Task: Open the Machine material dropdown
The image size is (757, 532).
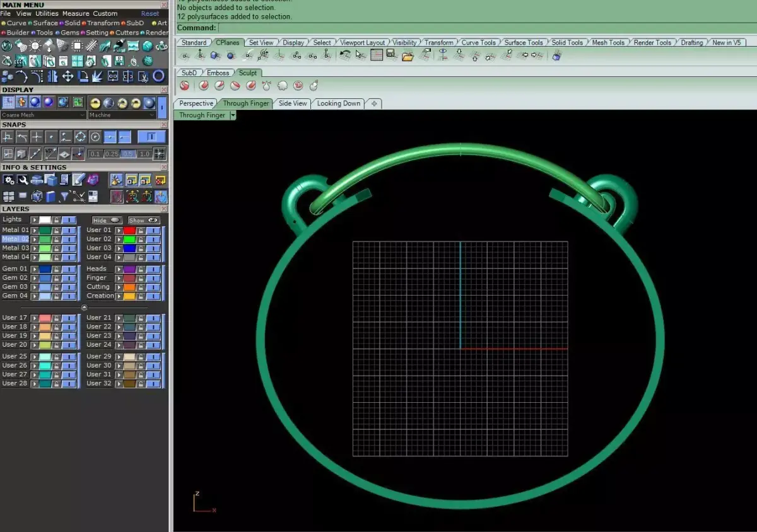Action: coord(122,115)
